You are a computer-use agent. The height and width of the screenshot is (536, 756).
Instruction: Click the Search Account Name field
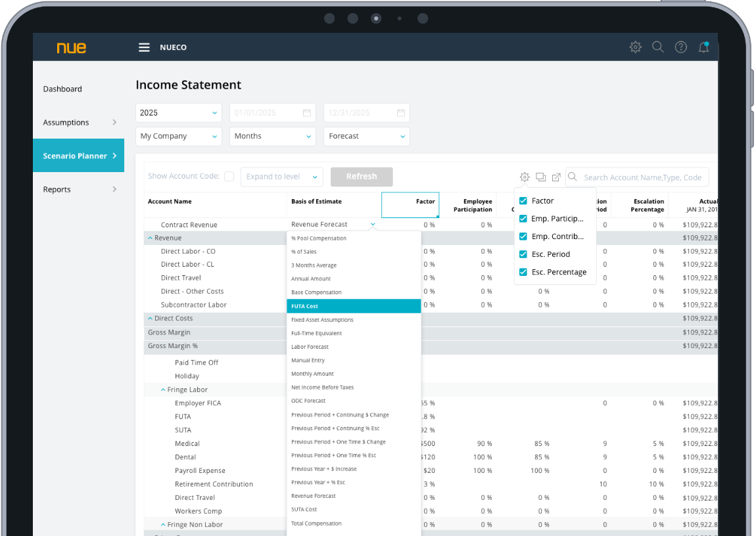pyautogui.click(x=642, y=177)
